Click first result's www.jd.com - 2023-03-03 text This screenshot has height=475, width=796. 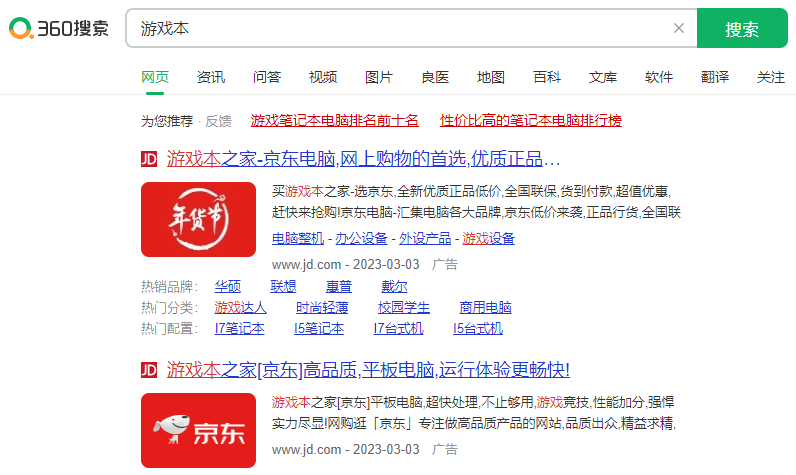(346, 264)
